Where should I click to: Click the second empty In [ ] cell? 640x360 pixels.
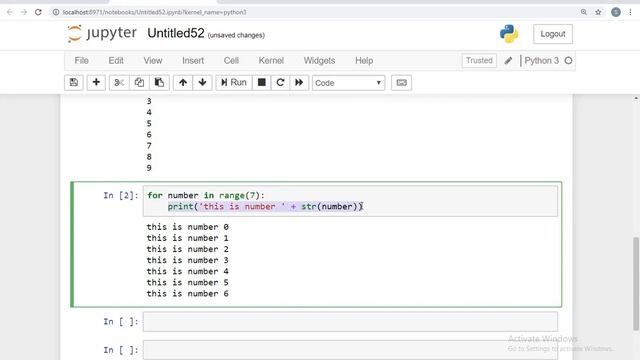pos(350,350)
